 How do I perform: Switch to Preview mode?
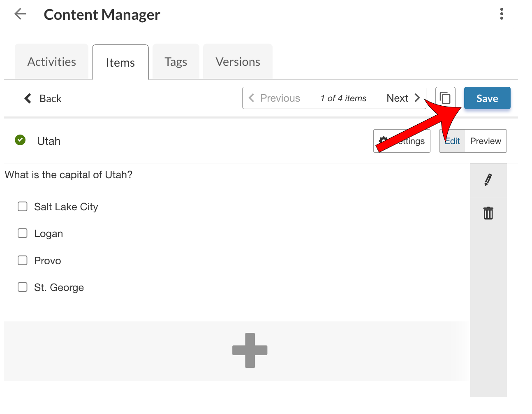pyautogui.click(x=485, y=141)
